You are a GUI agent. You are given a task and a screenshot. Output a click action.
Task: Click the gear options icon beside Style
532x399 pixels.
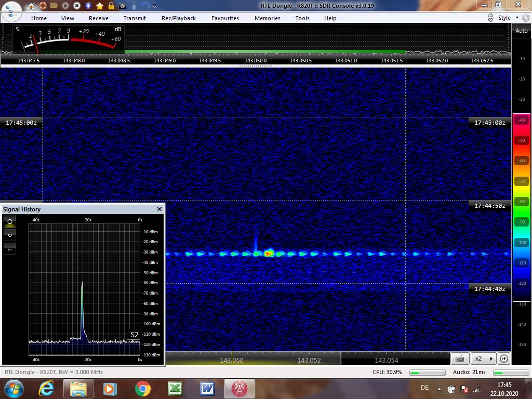tap(526, 18)
